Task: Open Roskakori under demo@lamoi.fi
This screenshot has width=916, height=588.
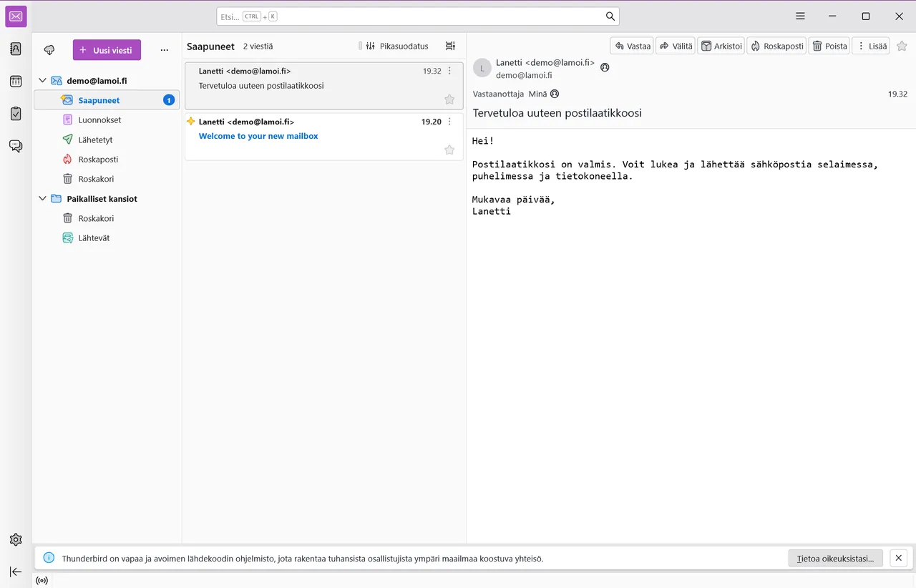Action: [x=107, y=179]
